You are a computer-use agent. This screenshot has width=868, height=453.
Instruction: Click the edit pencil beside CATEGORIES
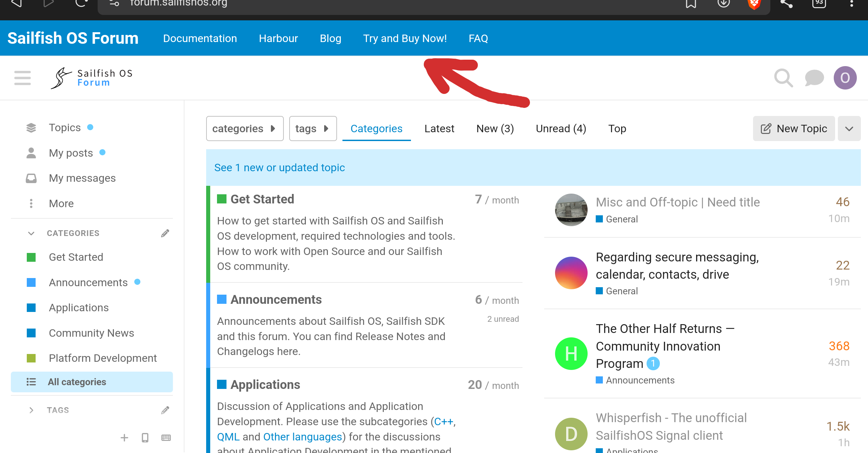coord(165,233)
